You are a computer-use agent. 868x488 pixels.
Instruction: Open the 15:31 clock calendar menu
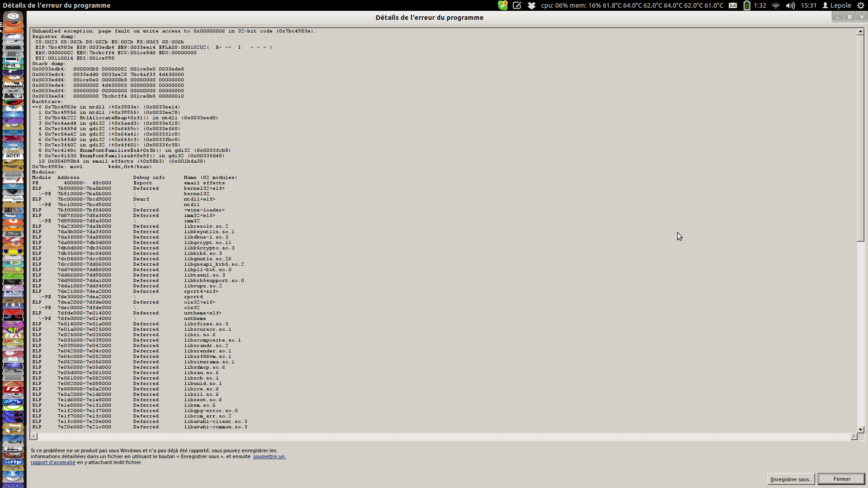808,5
